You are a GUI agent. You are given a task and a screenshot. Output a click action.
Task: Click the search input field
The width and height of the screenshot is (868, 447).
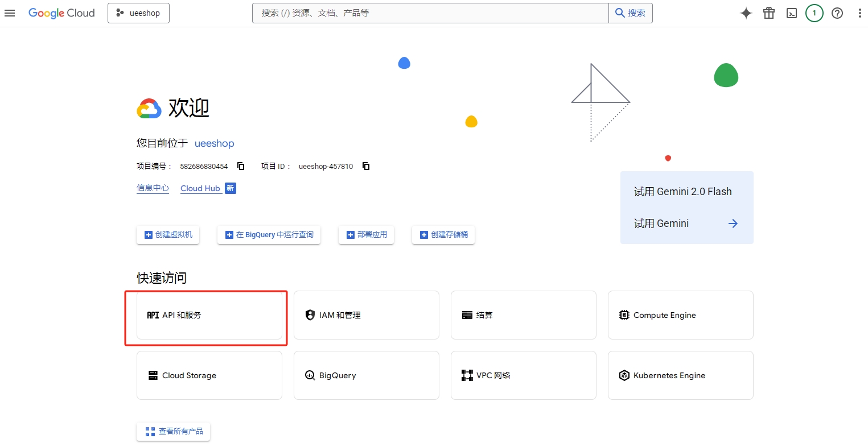pos(430,13)
